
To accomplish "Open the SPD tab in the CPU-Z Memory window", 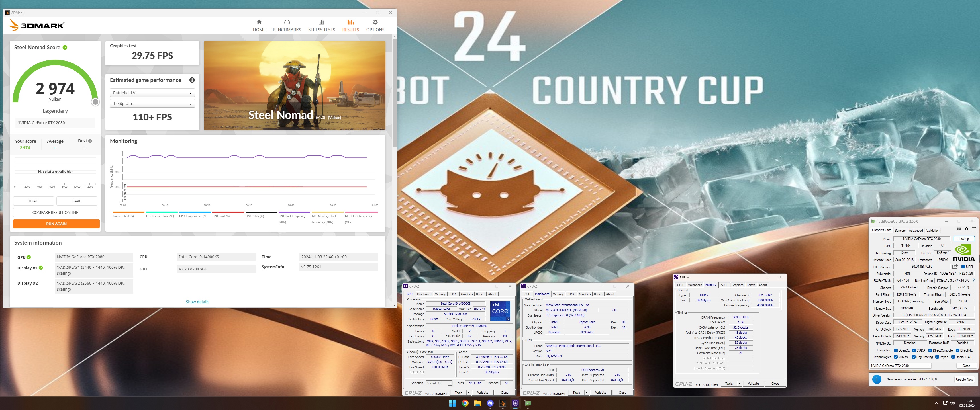I will pyautogui.click(x=724, y=285).
